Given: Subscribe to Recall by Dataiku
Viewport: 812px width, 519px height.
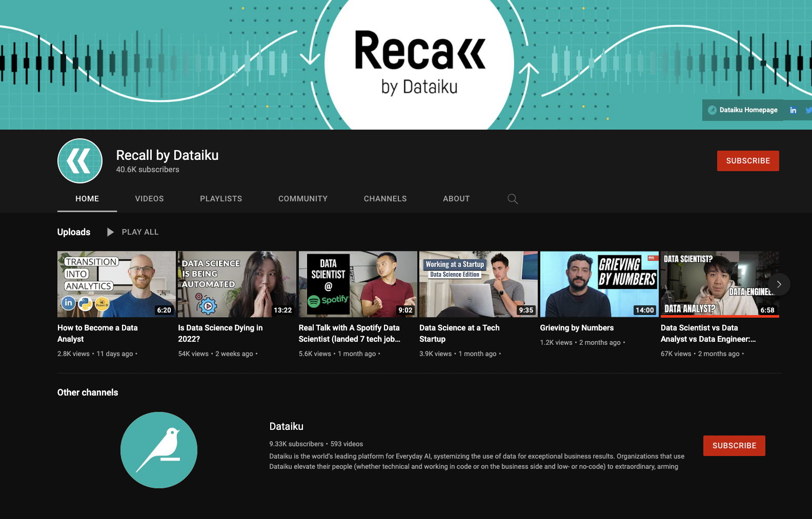Looking at the screenshot, I should pos(748,161).
